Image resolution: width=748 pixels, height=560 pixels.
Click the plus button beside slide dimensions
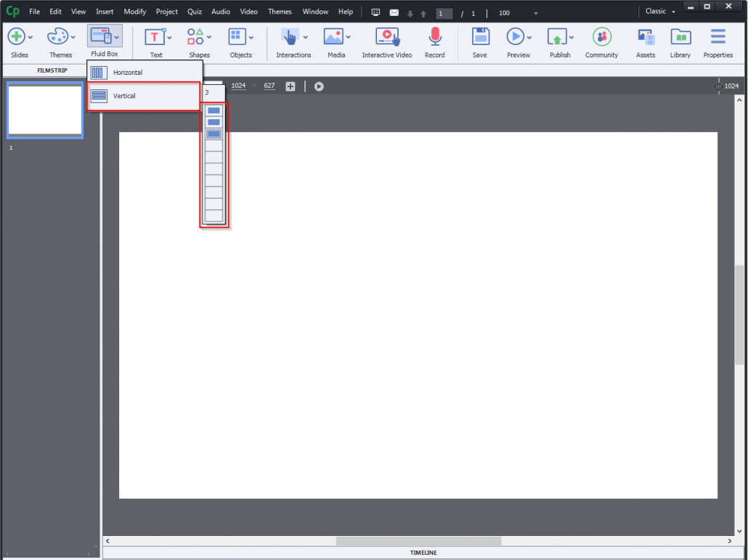point(290,86)
